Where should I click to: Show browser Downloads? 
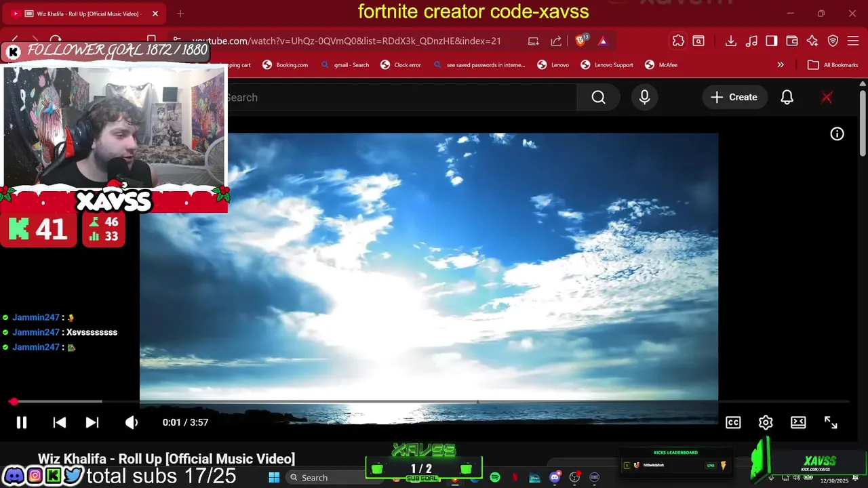click(x=731, y=41)
